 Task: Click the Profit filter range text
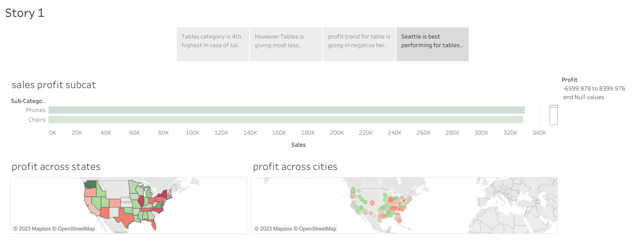pos(593,89)
